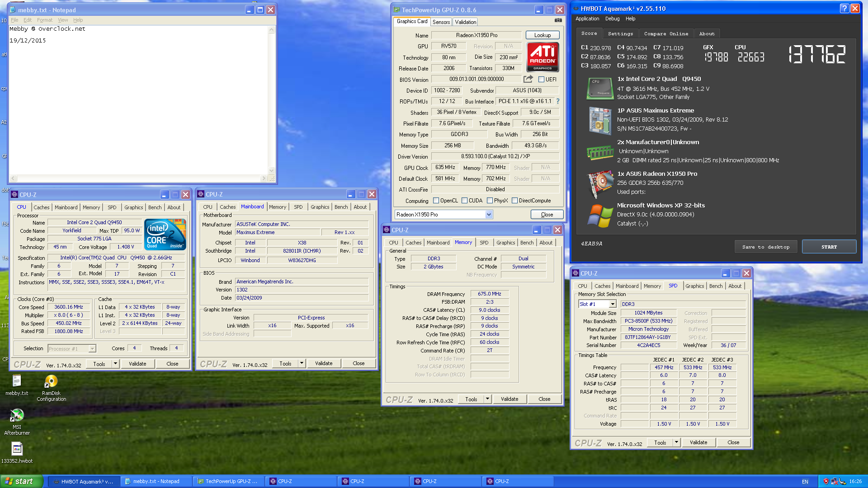Image resolution: width=868 pixels, height=488 pixels.
Task: Expand Tools dropdown arrow in Mainboard tab window
Action: click(302, 363)
